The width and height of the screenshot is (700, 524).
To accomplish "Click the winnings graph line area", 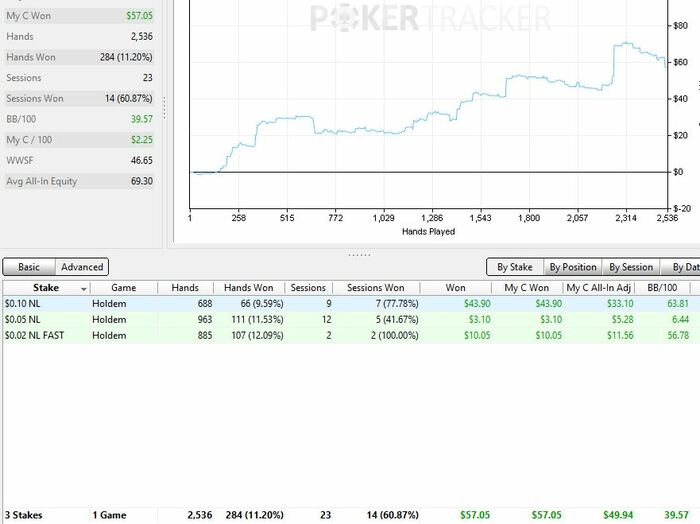I will [428, 105].
